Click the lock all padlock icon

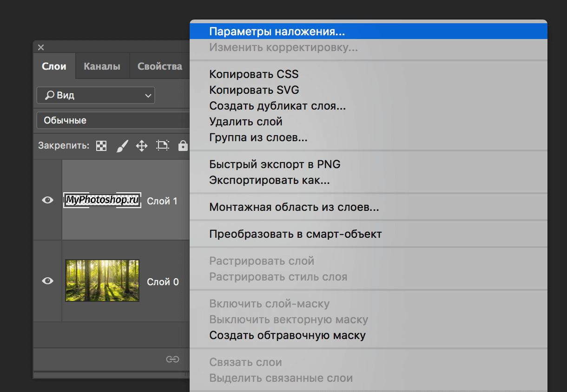click(x=183, y=146)
